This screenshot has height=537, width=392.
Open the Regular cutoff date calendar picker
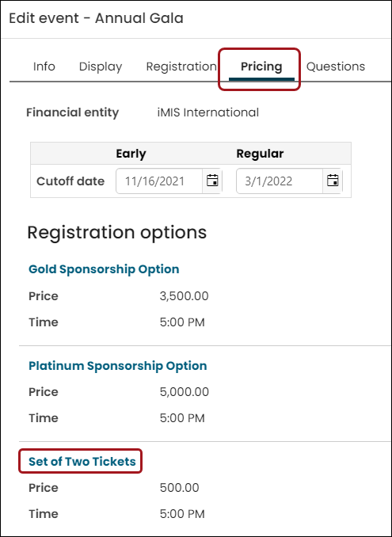333,181
